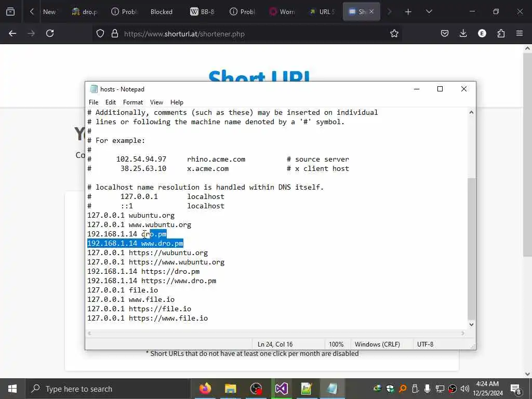The width and height of the screenshot is (532, 399).
Task: Click line '127.0.0.1 file.io'
Action: coord(123,290)
